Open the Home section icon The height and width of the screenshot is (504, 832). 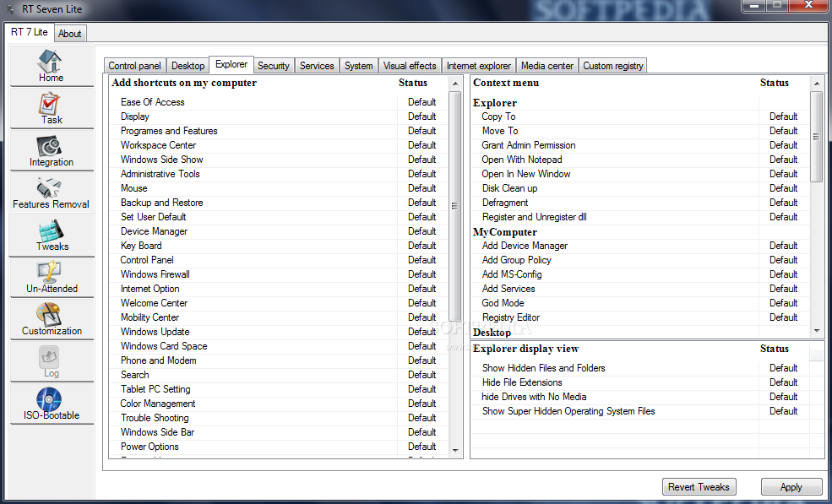[x=52, y=65]
